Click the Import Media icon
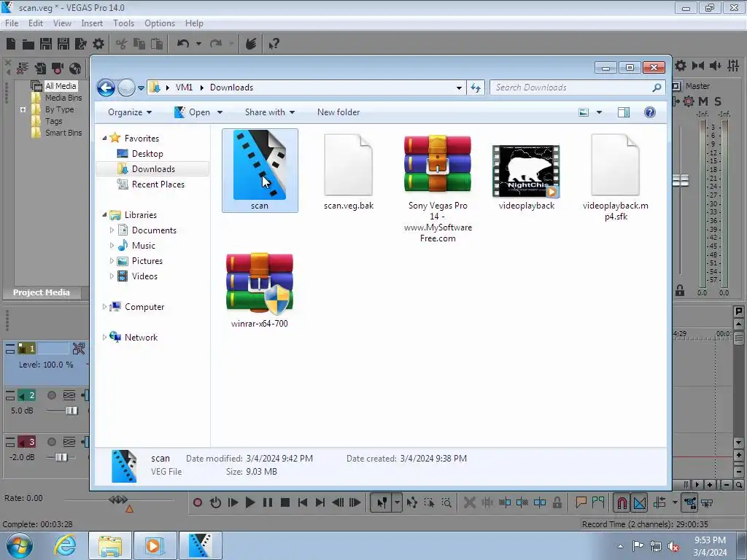Image resolution: width=747 pixels, height=560 pixels. pyautogui.click(x=40, y=69)
